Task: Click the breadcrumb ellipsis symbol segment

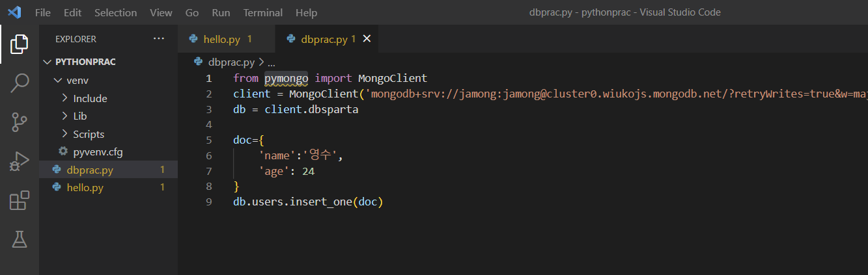Action: [x=272, y=62]
